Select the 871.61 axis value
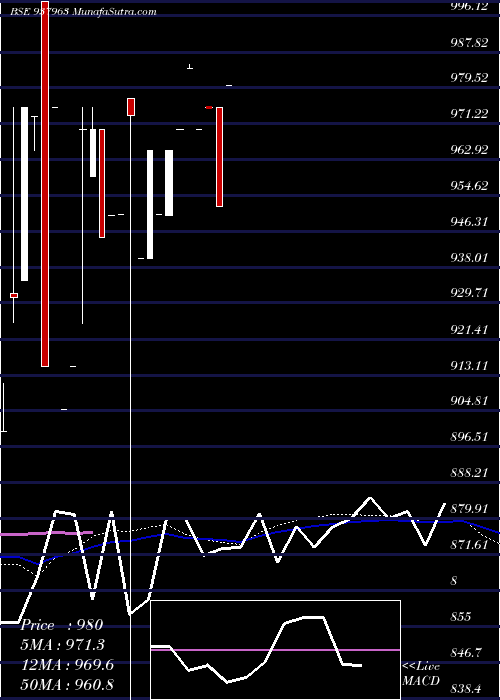This screenshot has width=500, height=700. pyautogui.click(x=469, y=545)
